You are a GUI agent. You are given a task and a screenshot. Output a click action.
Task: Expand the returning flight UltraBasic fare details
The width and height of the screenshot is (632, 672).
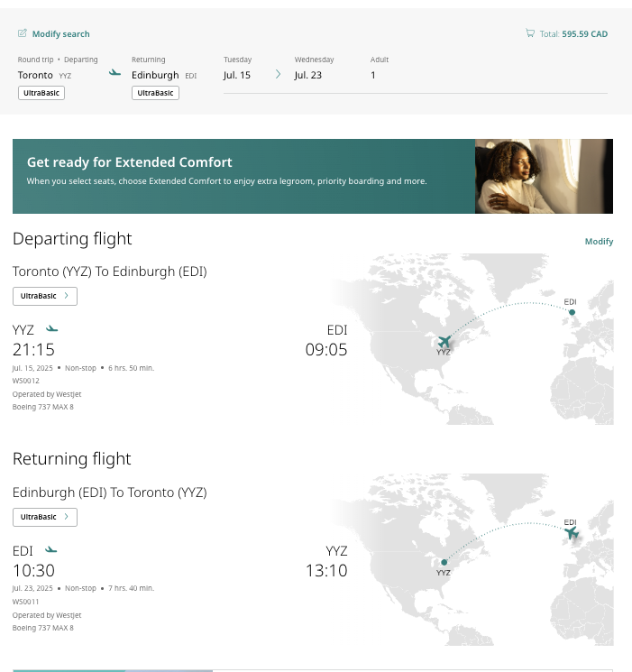tap(45, 517)
